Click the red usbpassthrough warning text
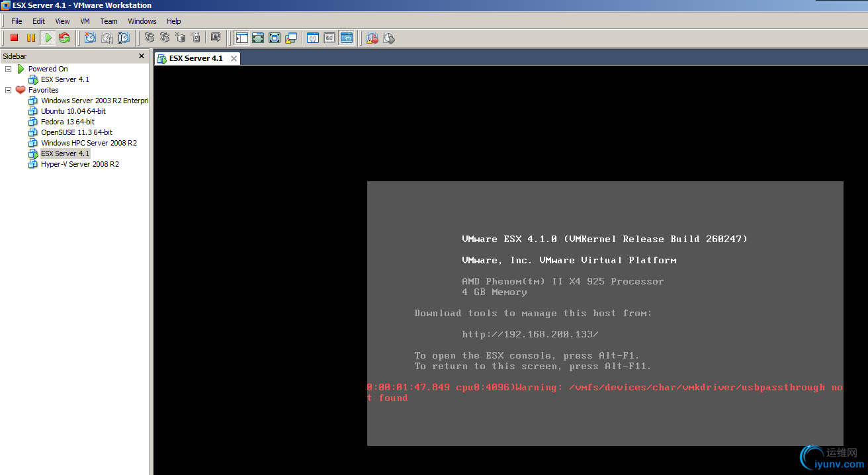This screenshot has height=475, width=868. pos(605,392)
